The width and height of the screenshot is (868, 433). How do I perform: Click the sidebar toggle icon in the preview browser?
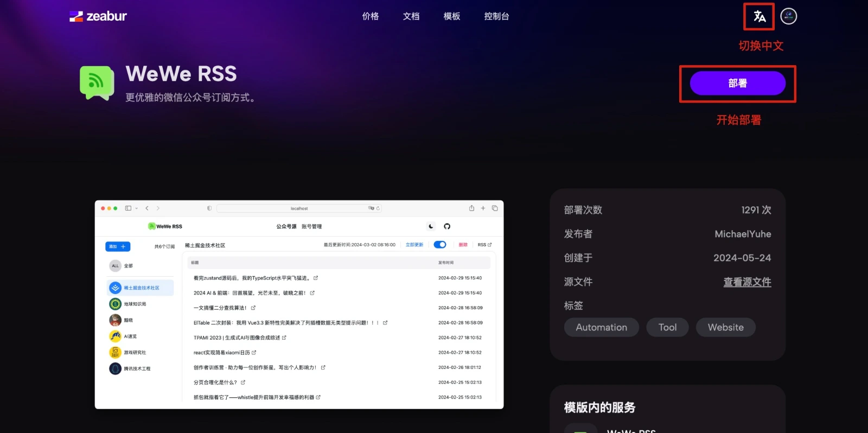click(x=128, y=208)
